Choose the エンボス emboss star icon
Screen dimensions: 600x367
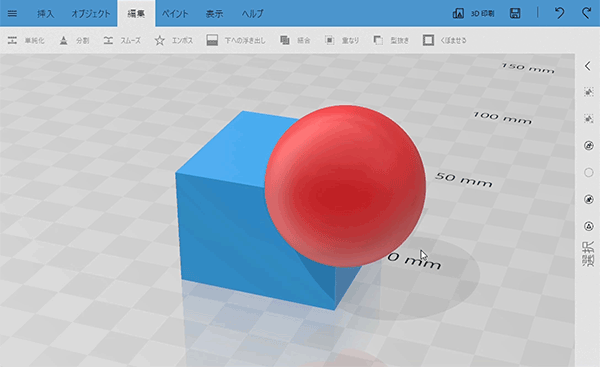pyautogui.click(x=160, y=40)
